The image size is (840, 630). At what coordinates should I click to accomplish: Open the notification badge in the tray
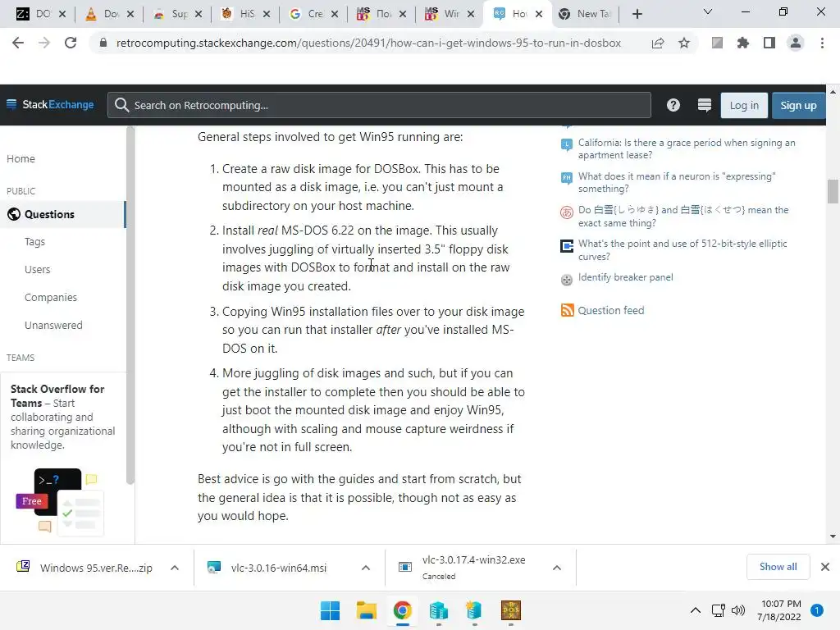tap(817, 610)
